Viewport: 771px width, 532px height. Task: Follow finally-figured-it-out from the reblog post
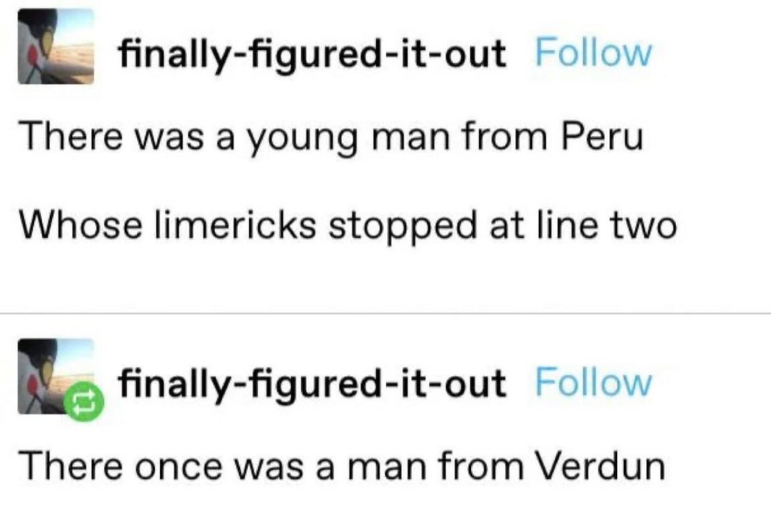tap(593, 382)
